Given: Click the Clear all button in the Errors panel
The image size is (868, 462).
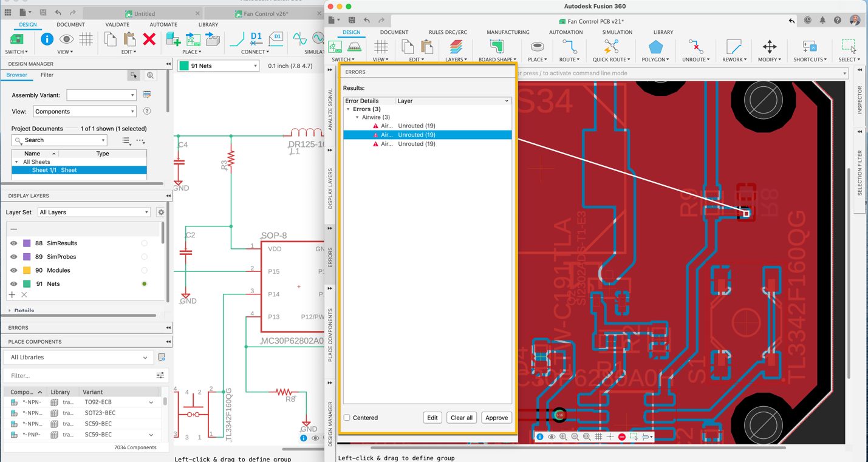Looking at the screenshot, I should (461, 418).
